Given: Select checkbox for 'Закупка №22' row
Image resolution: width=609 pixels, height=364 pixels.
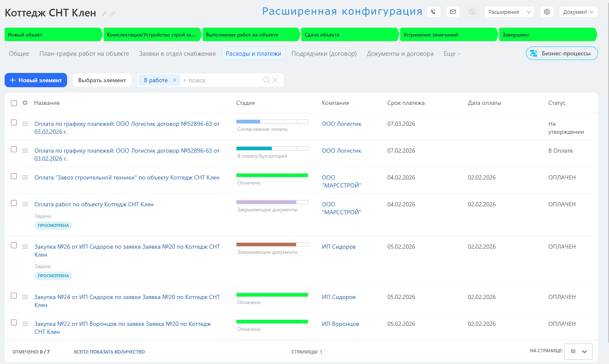Looking at the screenshot, I should click(x=14, y=322).
